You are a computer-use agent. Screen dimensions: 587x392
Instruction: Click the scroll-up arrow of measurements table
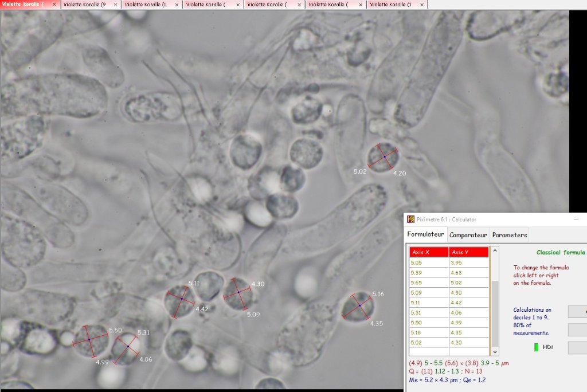pos(495,251)
